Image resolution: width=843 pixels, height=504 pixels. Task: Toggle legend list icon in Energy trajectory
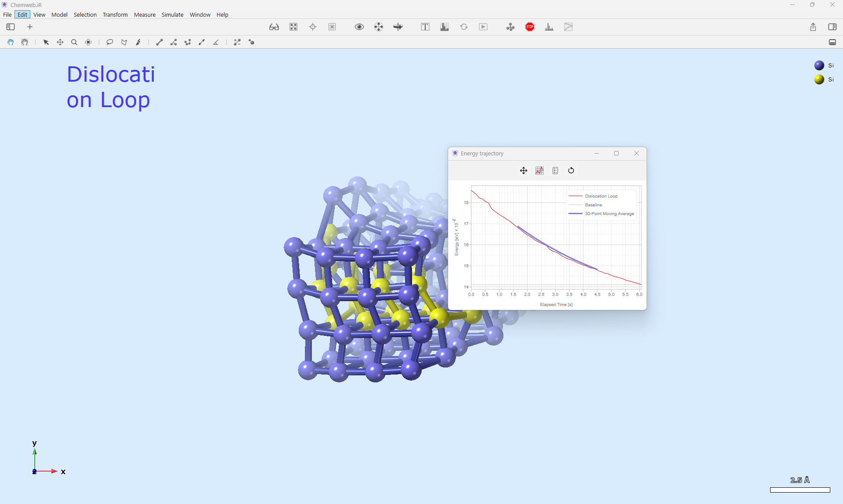[555, 170]
